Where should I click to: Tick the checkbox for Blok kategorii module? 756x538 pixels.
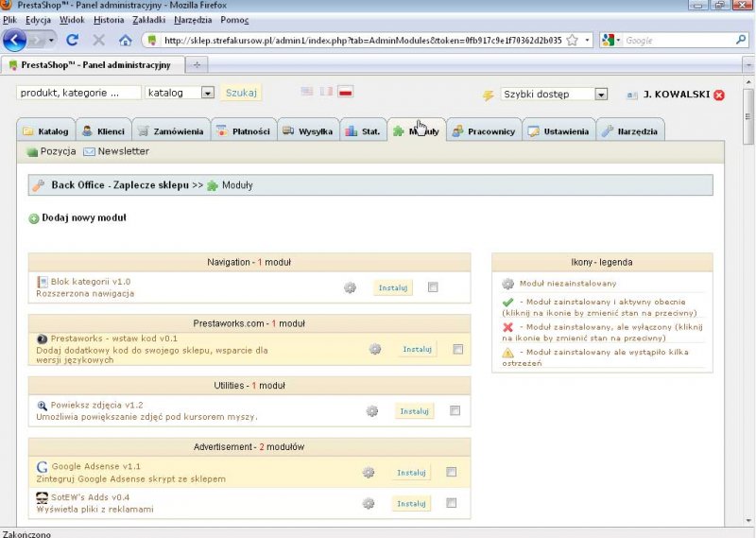[433, 287]
